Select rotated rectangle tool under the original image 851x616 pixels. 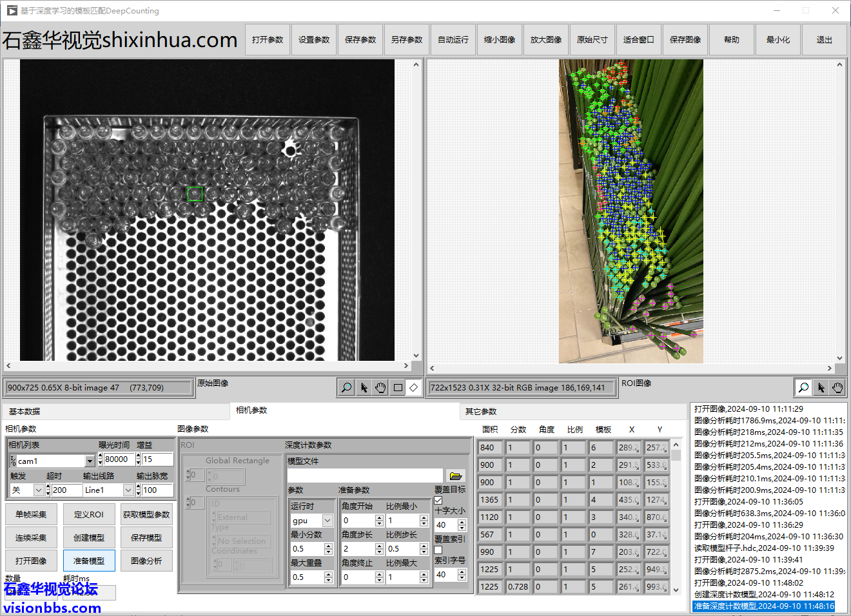click(414, 387)
